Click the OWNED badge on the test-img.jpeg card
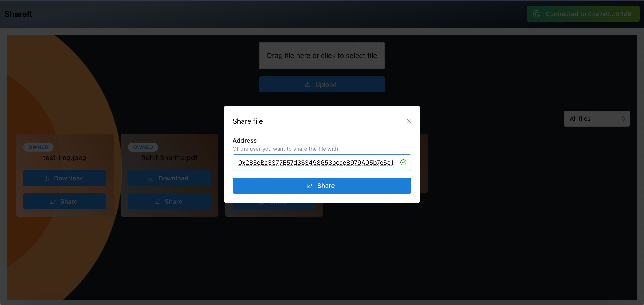Screen dimensions: 644x305 [x=38, y=147]
